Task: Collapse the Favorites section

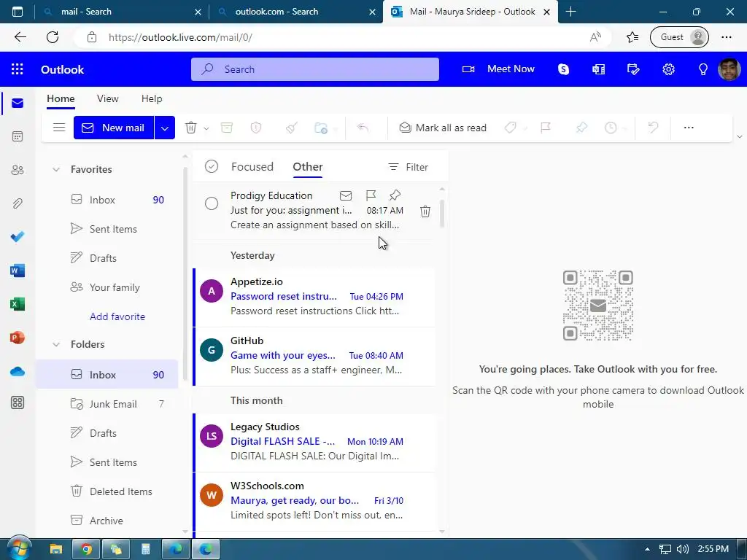Action: 55,169
